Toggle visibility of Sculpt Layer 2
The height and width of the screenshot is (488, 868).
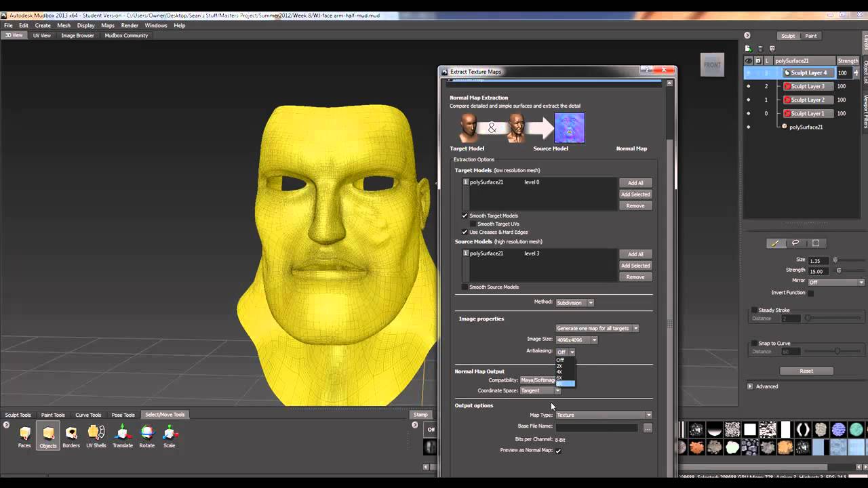pos(749,100)
